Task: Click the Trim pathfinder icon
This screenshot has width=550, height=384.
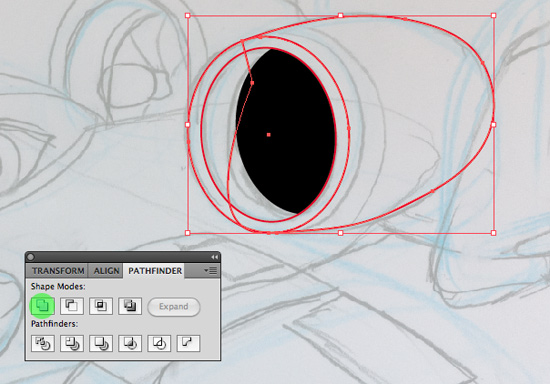Action: coord(72,343)
